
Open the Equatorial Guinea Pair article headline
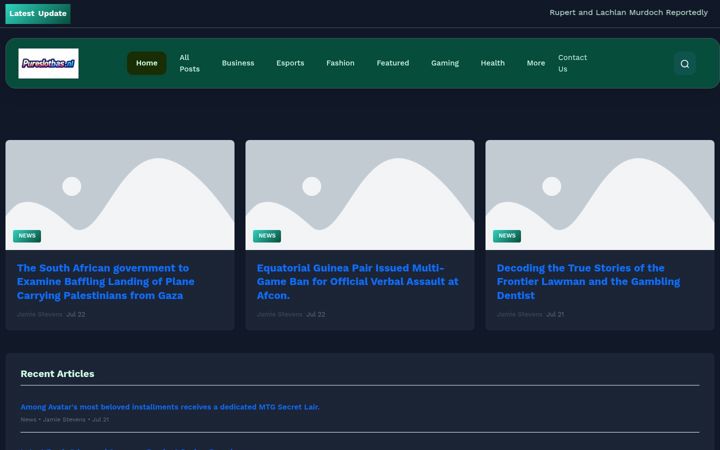click(357, 281)
